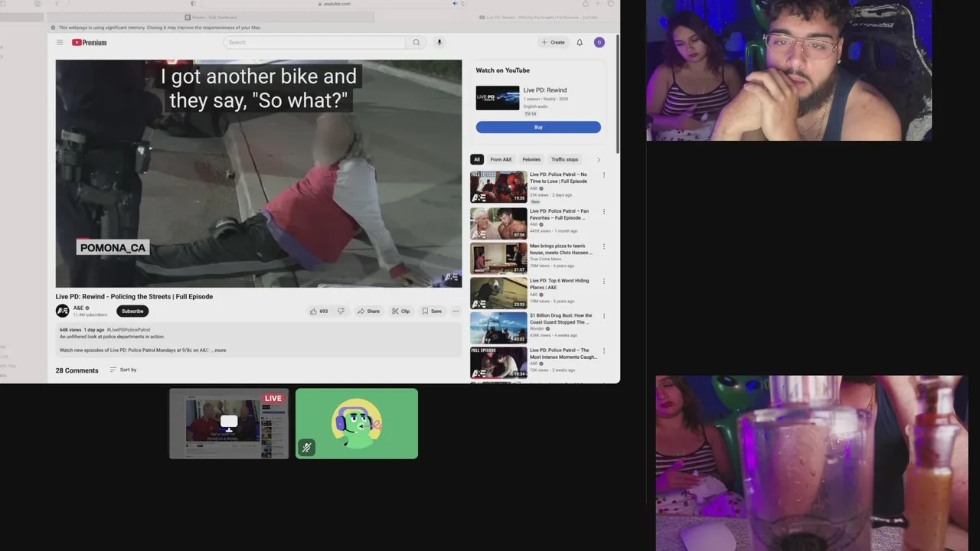980x551 pixels.
Task: Open the Live PD: Rewind show thumbnail
Action: [x=498, y=98]
